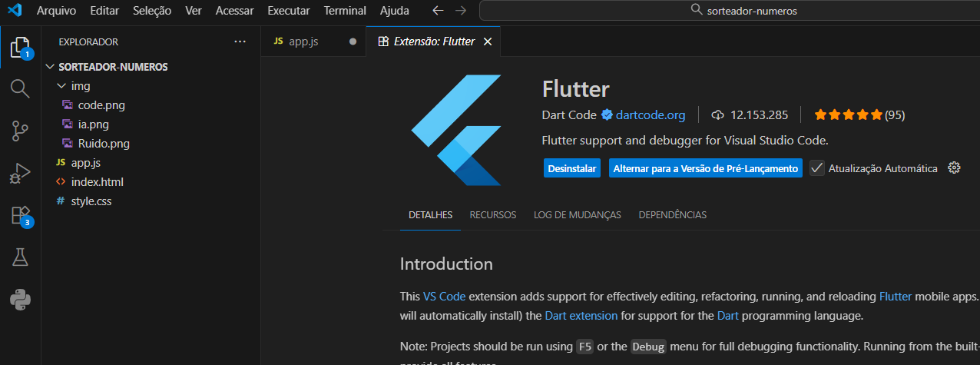
Task: Open the Dart programming language link
Action: [x=728, y=316]
